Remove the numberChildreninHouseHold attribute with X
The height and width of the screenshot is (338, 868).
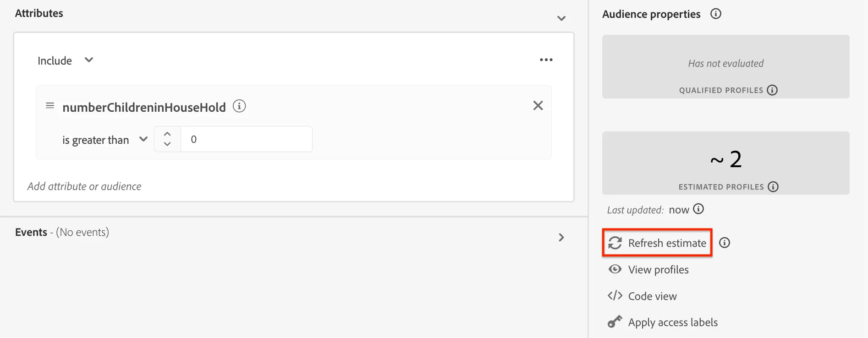pos(538,106)
